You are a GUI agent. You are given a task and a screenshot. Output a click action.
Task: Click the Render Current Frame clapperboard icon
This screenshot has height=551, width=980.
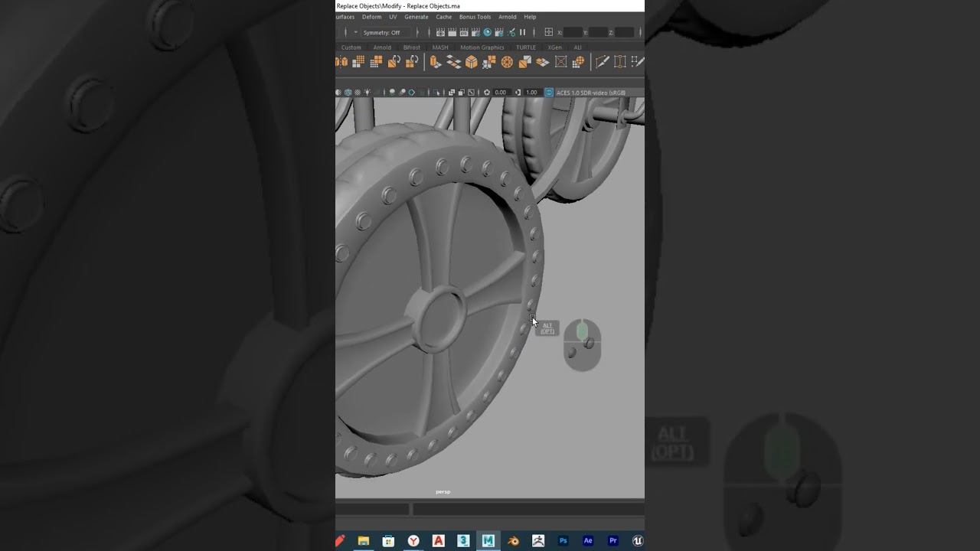click(x=452, y=32)
